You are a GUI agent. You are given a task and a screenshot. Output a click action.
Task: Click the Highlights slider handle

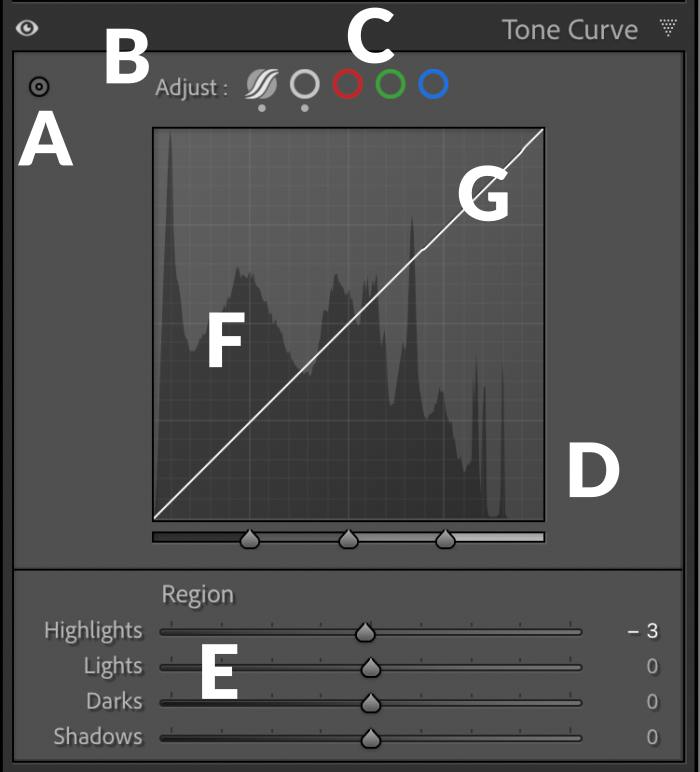tap(365, 632)
